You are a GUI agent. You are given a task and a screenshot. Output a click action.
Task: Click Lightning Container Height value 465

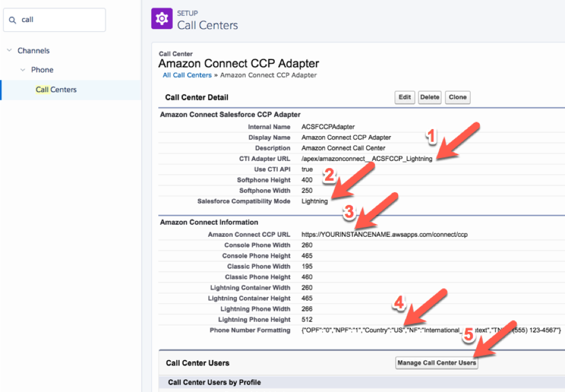point(307,298)
